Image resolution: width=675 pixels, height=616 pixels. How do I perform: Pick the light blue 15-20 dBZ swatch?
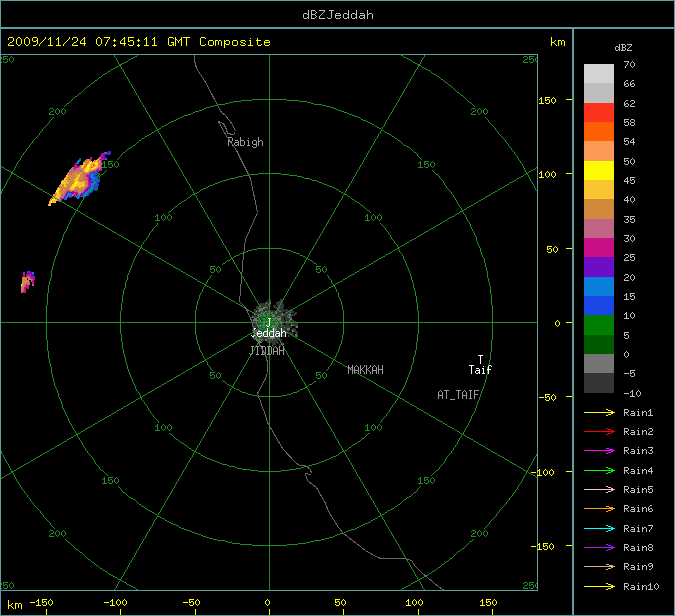[599, 286]
